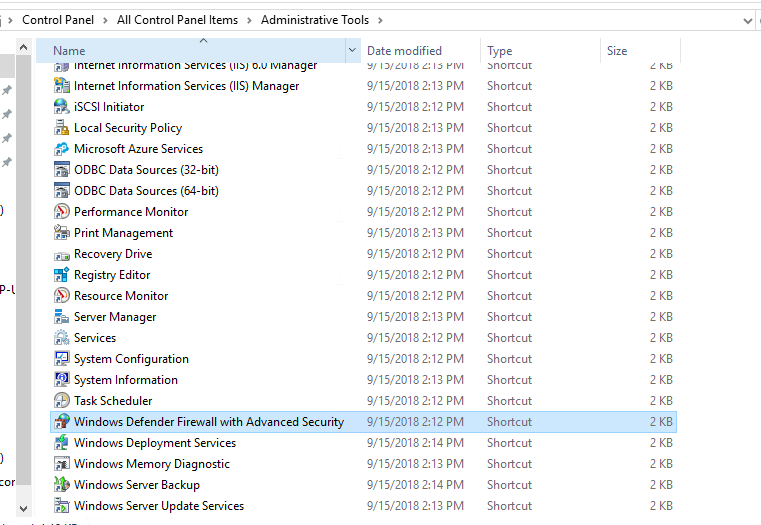The image size is (761, 525).
Task: Select the ODBC Data Sources (32-bit) icon
Action: pyautogui.click(x=62, y=170)
